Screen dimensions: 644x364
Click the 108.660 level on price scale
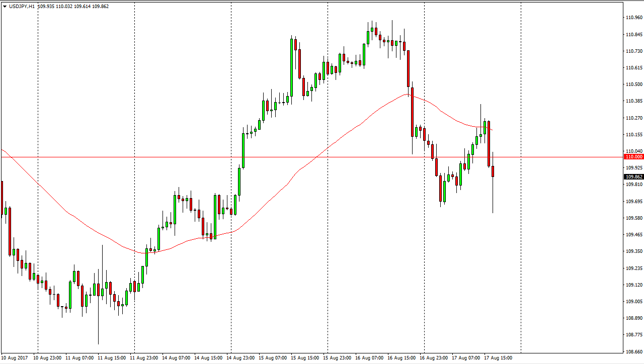[x=633, y=351]
